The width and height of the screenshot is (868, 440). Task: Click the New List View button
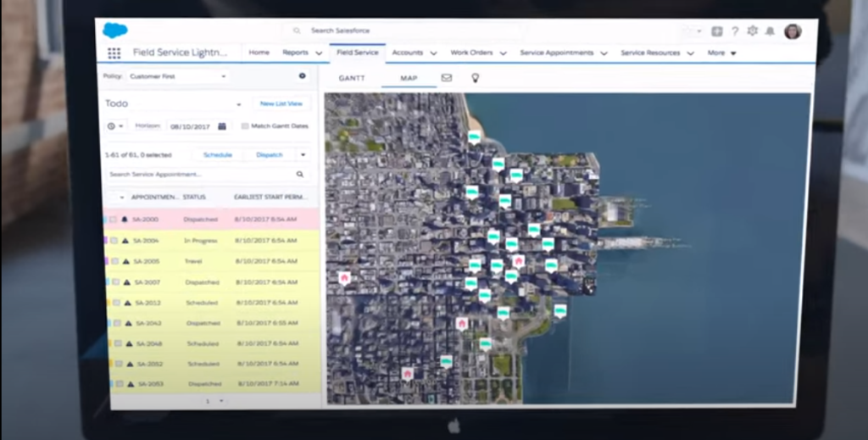(x=281, y=103)
